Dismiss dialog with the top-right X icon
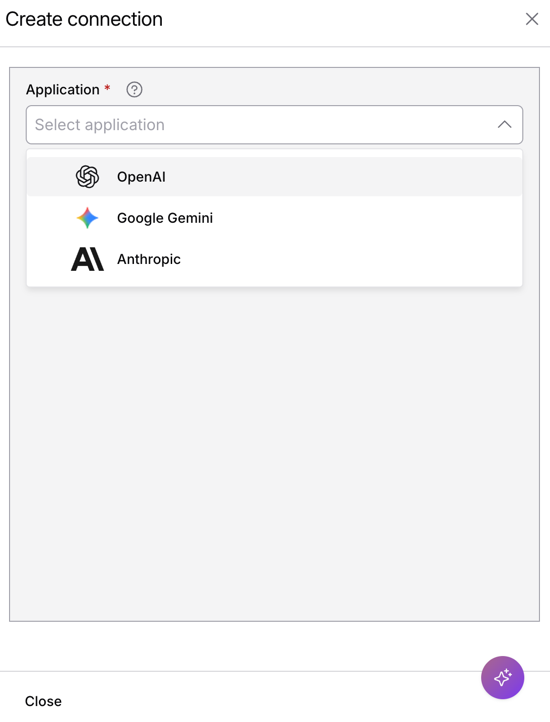The image size is (550, 722). (x=532, y=19)
